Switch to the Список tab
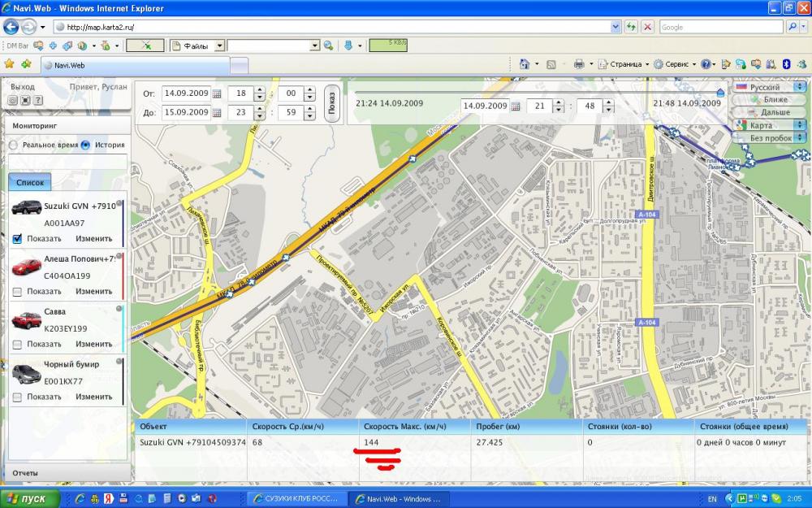Viewport: 812px width, 508px height. [x=29, y=183]
